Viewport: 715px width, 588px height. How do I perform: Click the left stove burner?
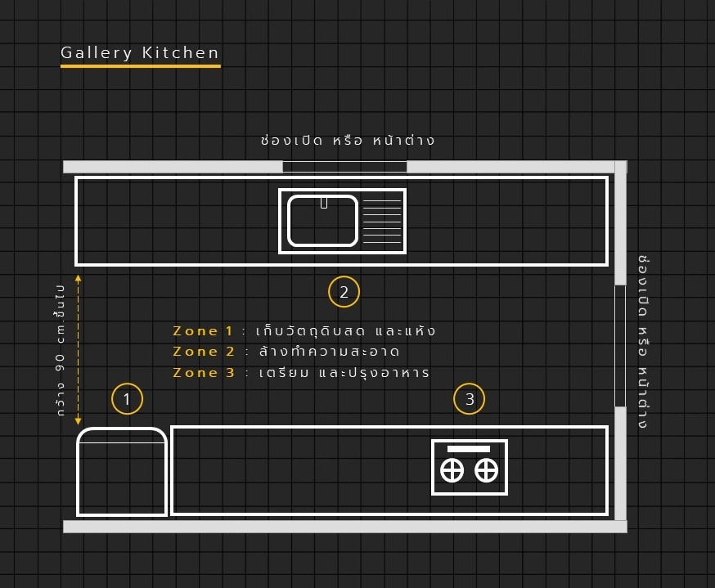click(x=452, y=471)
